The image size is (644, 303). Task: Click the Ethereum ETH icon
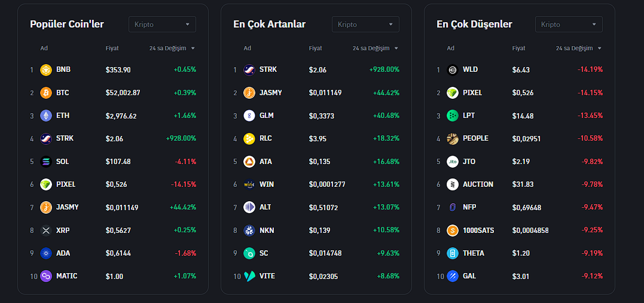(46, 116)
